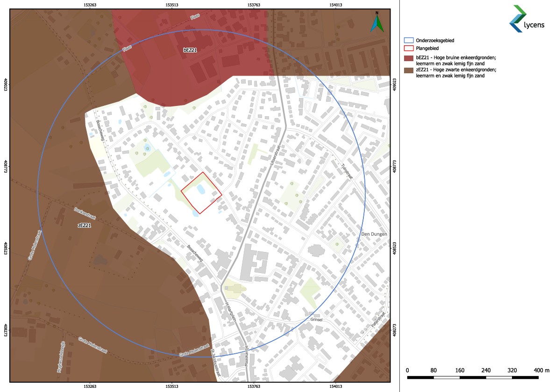Click the zEZ21 label on the map
Screen dimensions: 554x392
[84, 225]
